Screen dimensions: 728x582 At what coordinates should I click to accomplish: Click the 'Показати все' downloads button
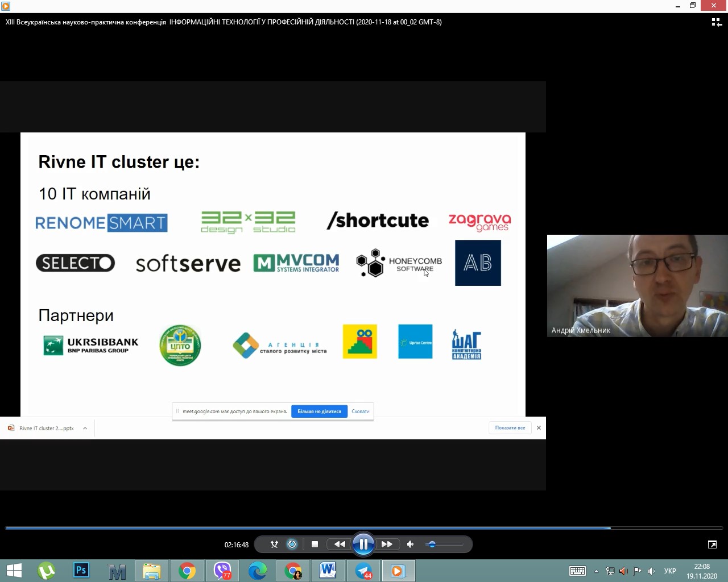click(510, 427)
